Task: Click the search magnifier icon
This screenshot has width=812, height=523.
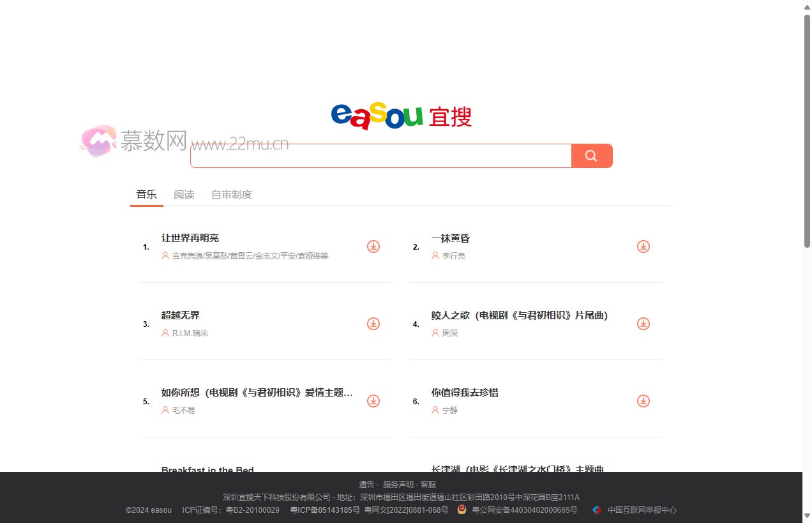Action: coord(591,155)
